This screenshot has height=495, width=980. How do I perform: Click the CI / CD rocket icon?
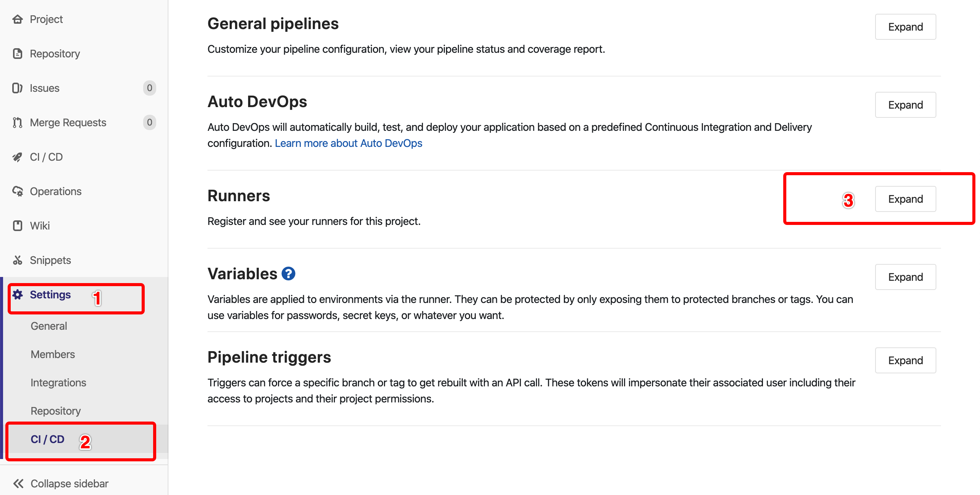[x=18, y=157]
